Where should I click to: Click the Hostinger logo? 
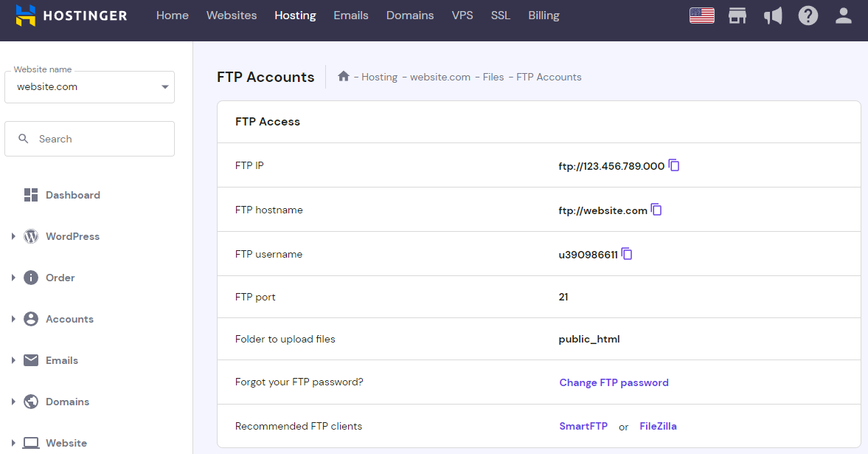tap(71, 15)
